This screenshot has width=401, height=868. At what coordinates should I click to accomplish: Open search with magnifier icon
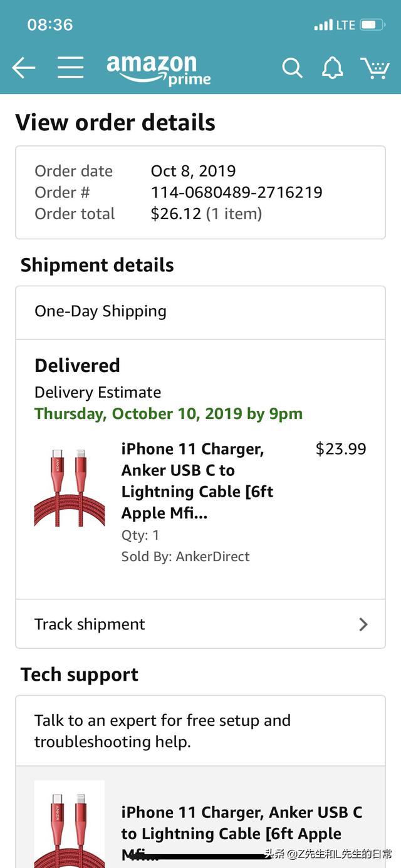tap(292, 68)
